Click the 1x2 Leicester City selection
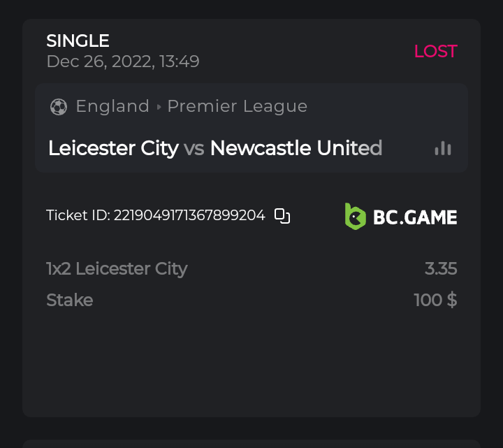This screenshot has width=503, height=448. pyautogui.click(x=117, y=268)
